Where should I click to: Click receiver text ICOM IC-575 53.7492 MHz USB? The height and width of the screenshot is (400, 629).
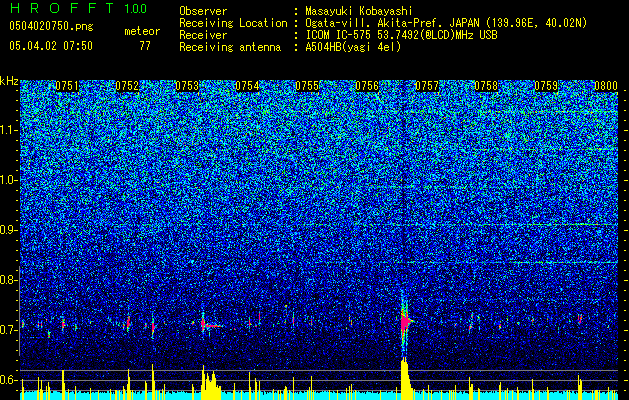pyautogui.click(x=401, y=35)
